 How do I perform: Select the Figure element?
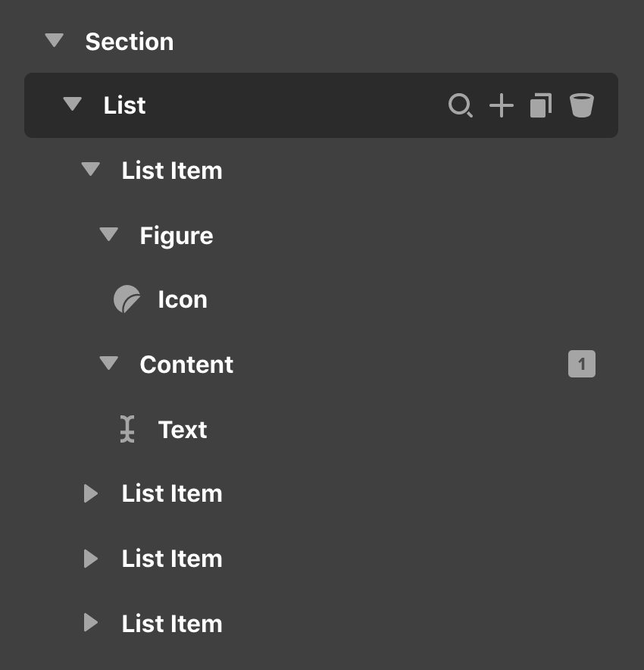click(x=177, y=235)
